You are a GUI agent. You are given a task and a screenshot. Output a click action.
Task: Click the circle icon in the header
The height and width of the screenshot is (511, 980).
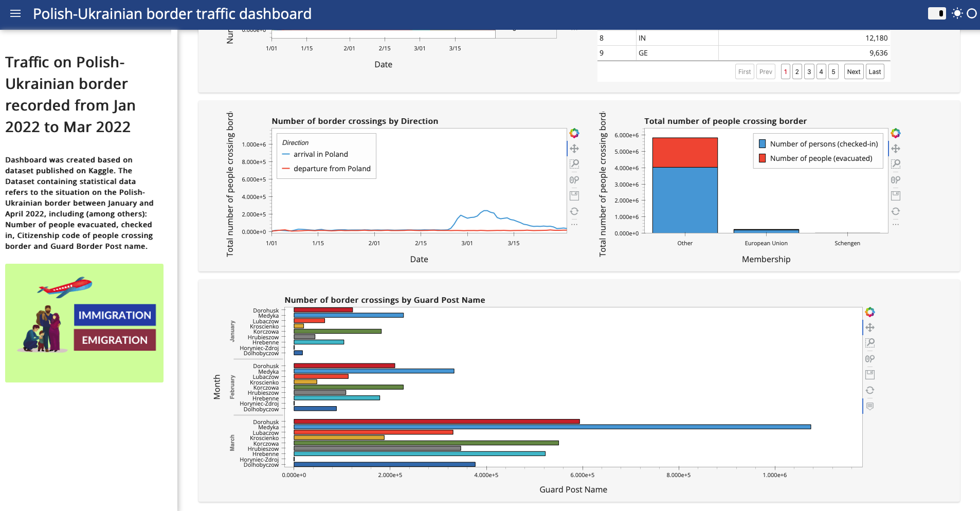pyautogui.click(x=973, y=13)
